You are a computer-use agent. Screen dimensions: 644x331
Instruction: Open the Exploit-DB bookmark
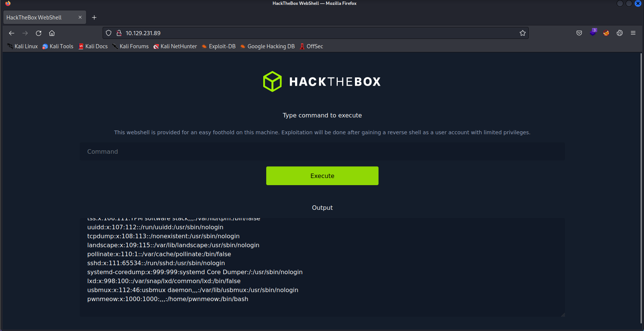tap(219, 46)
